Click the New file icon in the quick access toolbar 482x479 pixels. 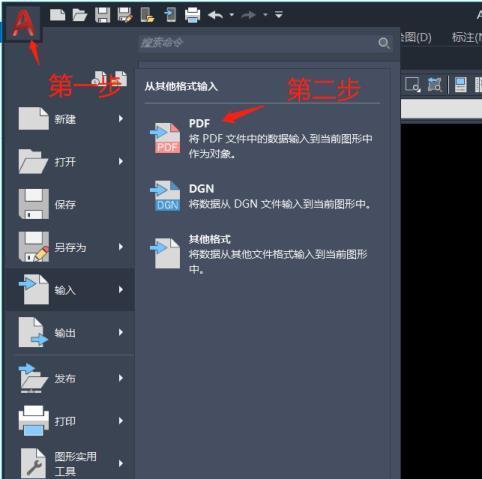[x=58, y=15]
